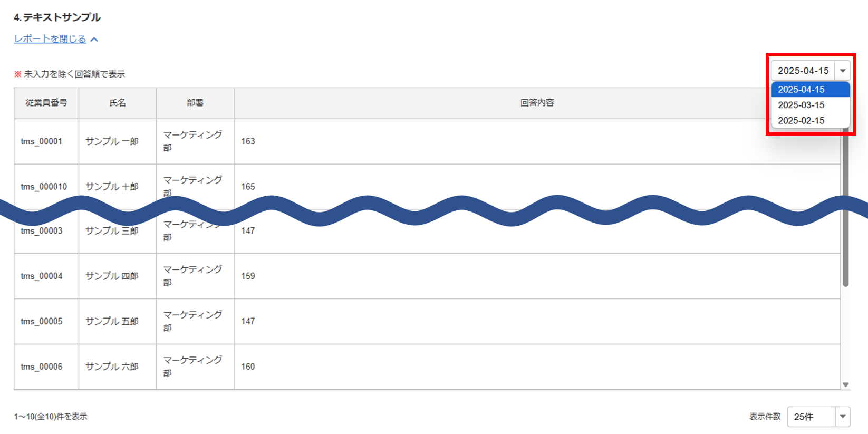
Task: Click the 従業員番号 column header
Action: click(46, 103)
